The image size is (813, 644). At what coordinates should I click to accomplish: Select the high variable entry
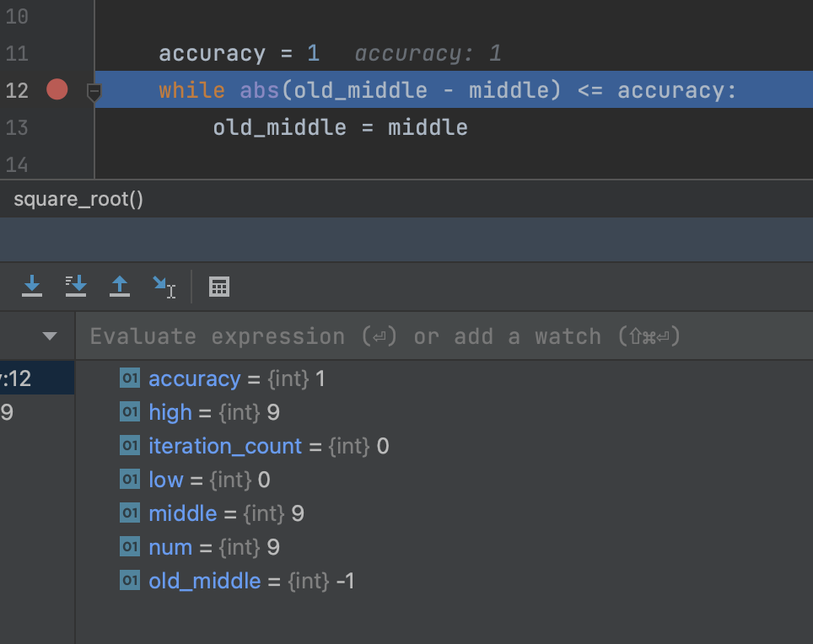click(x=170, y=412)
